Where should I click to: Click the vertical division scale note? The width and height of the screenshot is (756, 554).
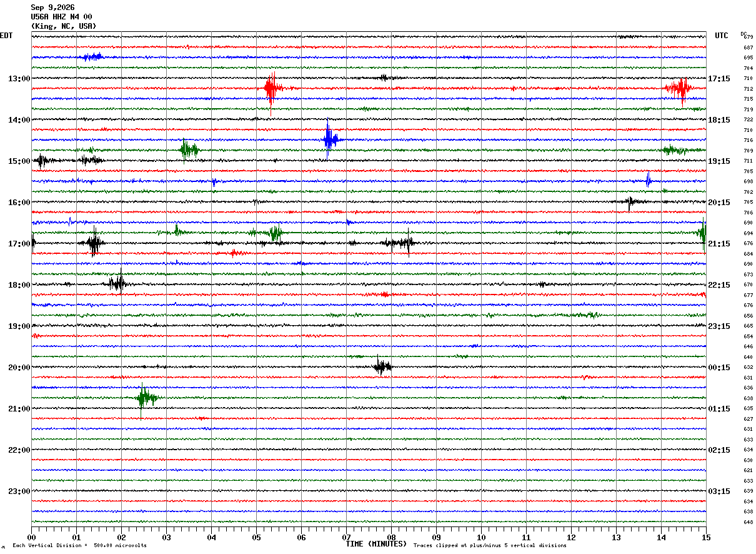[x=80, y=545]
